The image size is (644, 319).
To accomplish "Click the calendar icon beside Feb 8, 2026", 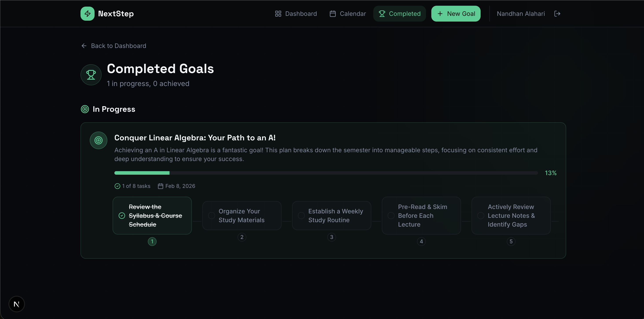I will [161, 186].
